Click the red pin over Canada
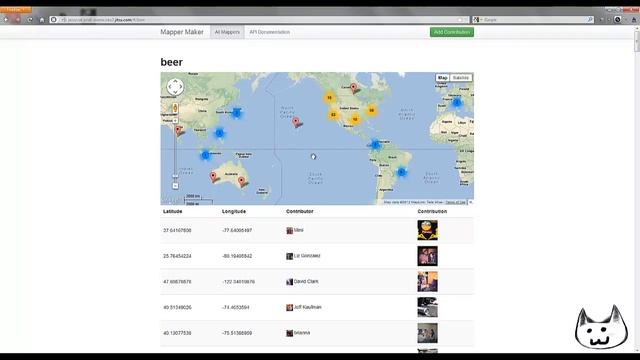This screenshot has width=640, height=360. click(x=354, y=88)
